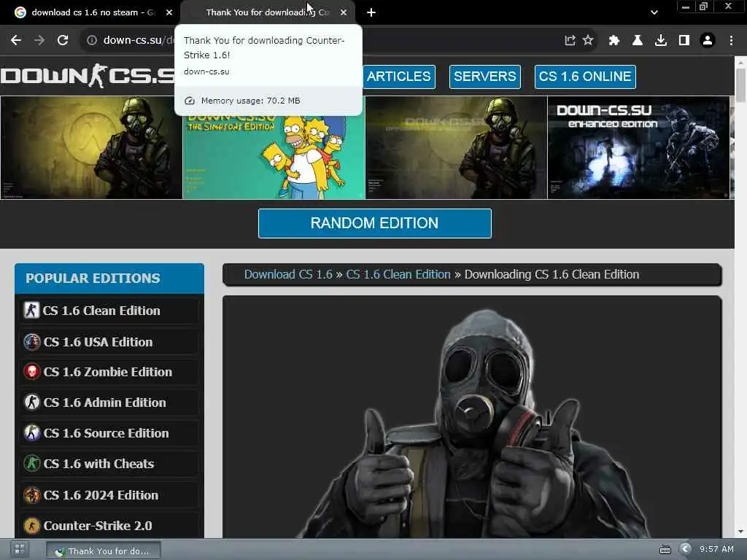Click the Download CS 1.6 breadcrumb link

pos(288,275)
